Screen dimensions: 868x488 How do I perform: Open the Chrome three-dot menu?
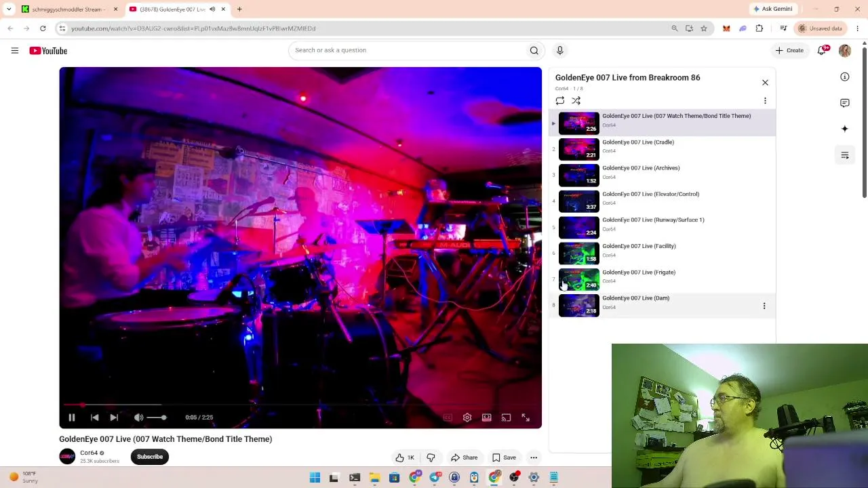click(858, 28)
